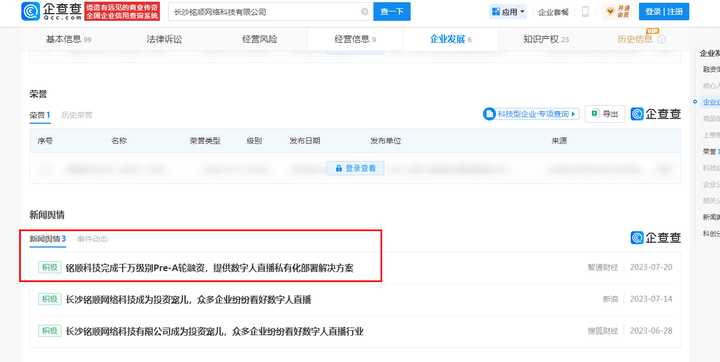
Task: Open the 企业发展 tab
Action: (450, 40)
